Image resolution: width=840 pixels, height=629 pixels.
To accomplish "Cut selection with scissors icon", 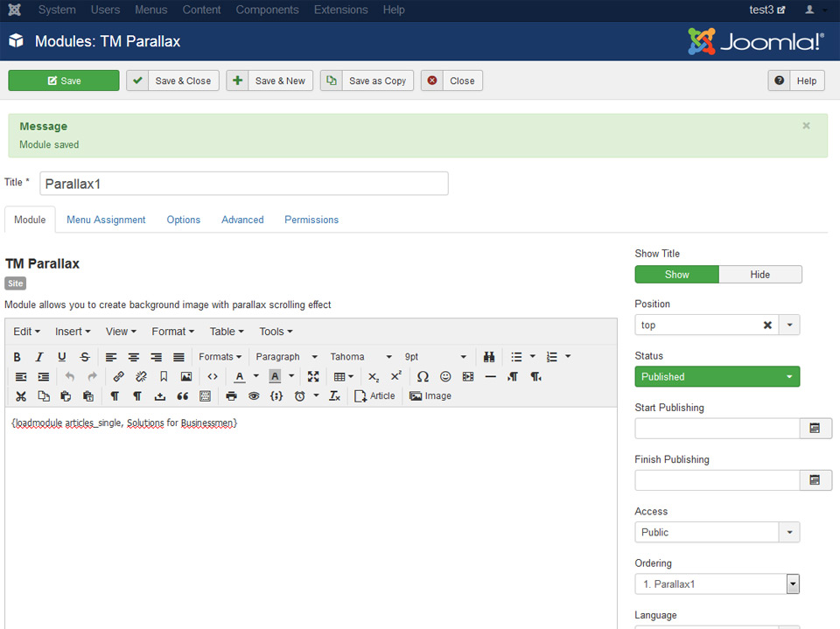I will (21, 396).
